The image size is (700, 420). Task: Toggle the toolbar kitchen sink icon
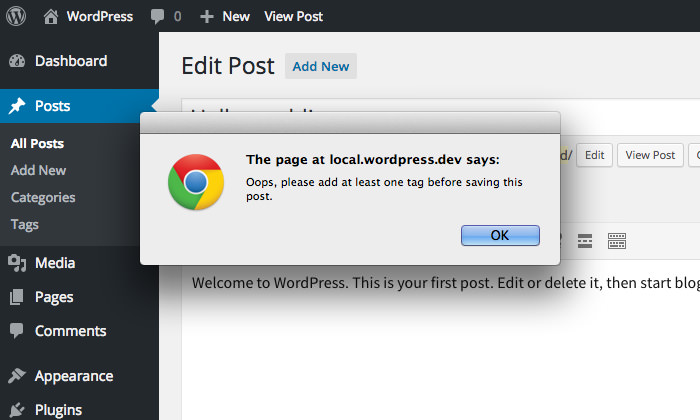(x=617, y=241)
